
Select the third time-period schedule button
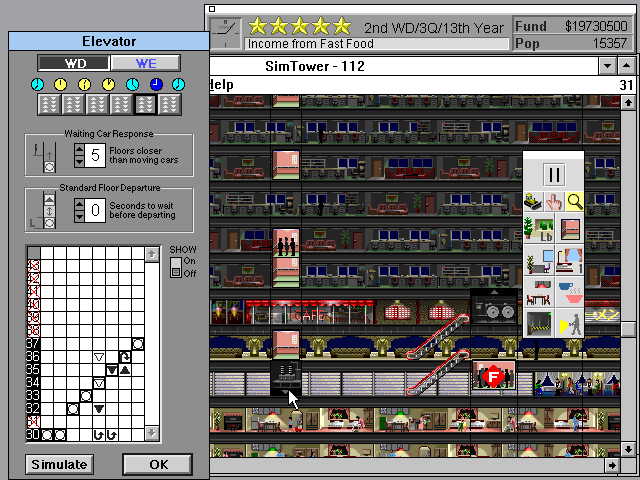97,104
